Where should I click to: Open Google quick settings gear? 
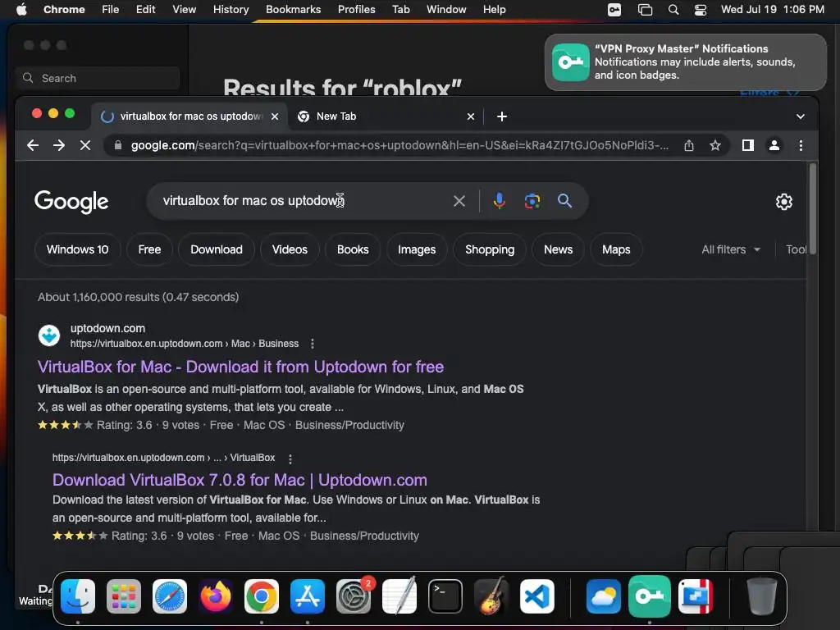(784, 202)
